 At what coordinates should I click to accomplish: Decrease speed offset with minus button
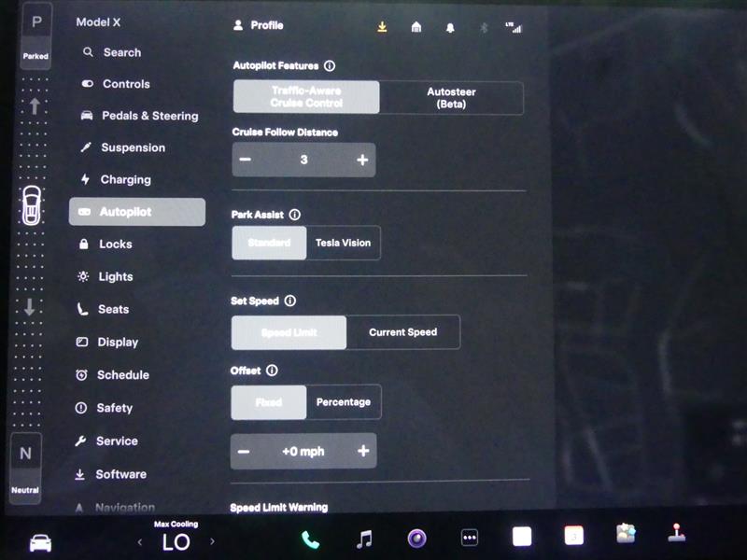244,452
